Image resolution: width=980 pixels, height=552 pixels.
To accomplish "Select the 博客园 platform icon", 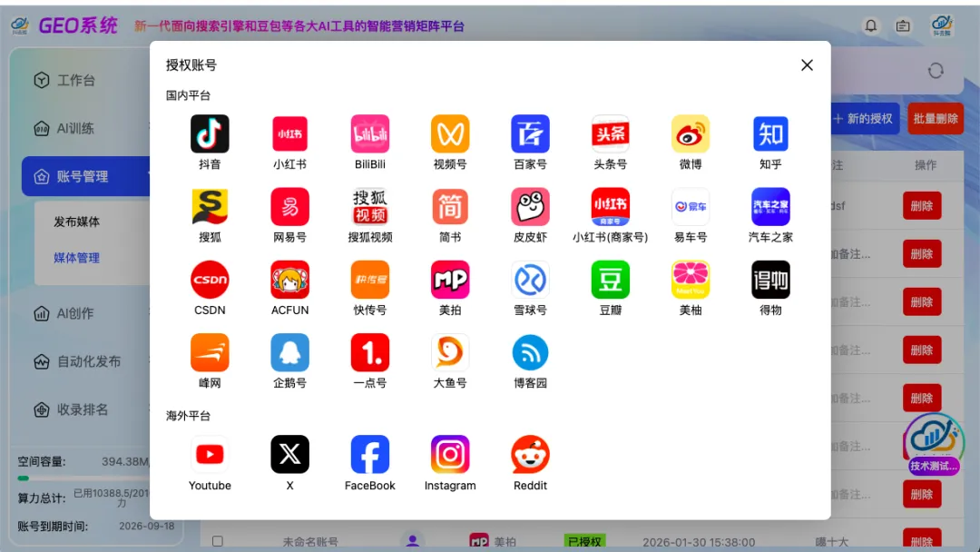I will point(530,352).
